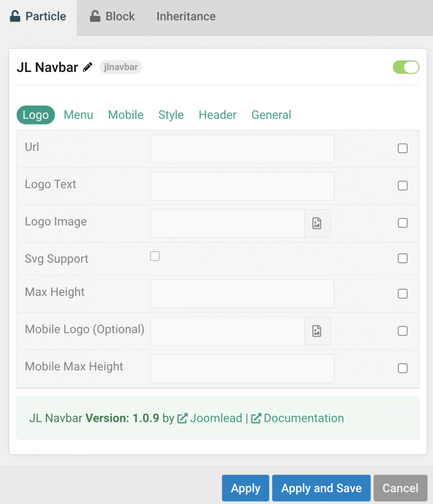The image size is (433, 504).
Task: Focus the Url input field
Action: point(242,149)
